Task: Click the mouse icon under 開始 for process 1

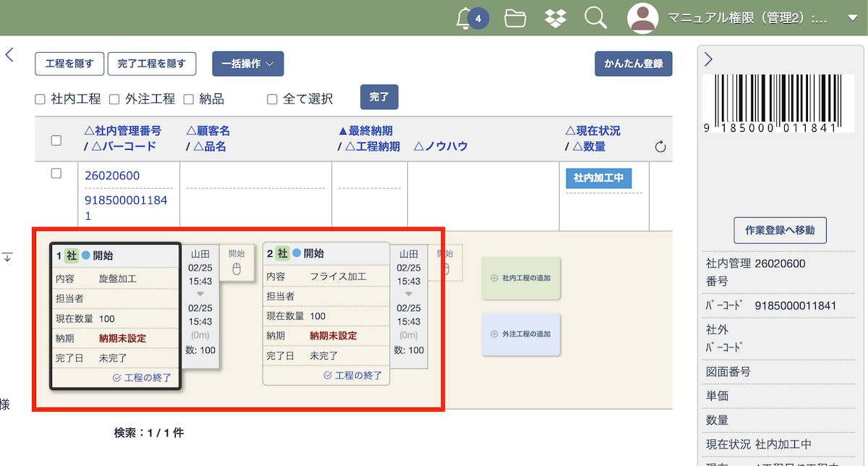Action: (x=237, y=269)
